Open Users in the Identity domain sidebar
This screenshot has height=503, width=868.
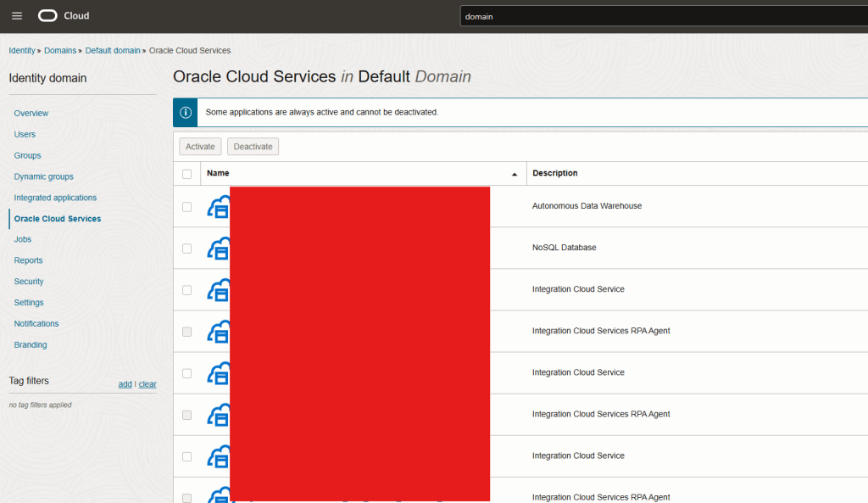point(25,134)
